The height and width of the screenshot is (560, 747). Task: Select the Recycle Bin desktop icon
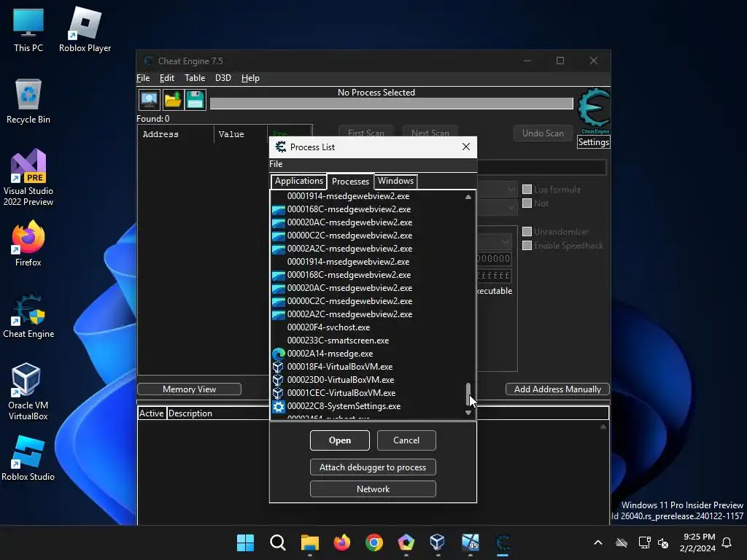click(x=28, y=101)
